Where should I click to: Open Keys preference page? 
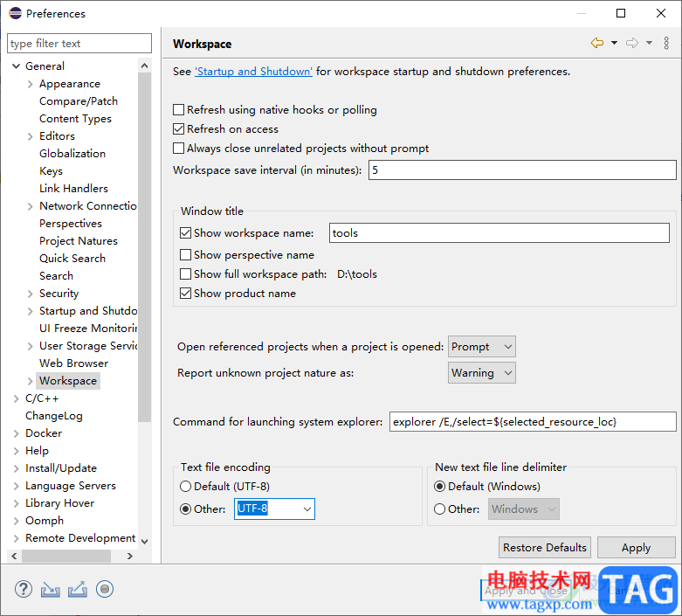pyautogui.click(x=51, y=171)
